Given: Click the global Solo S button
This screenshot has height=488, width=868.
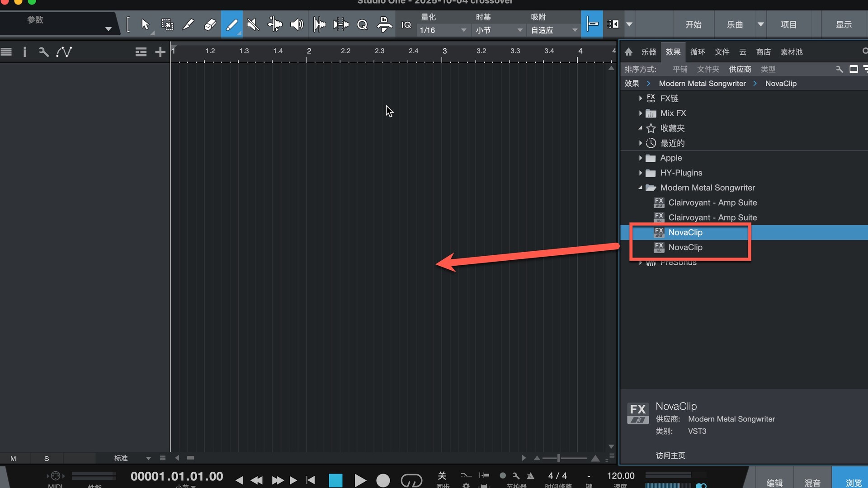Looking at the screenshot, I should [x=47, y=458].
